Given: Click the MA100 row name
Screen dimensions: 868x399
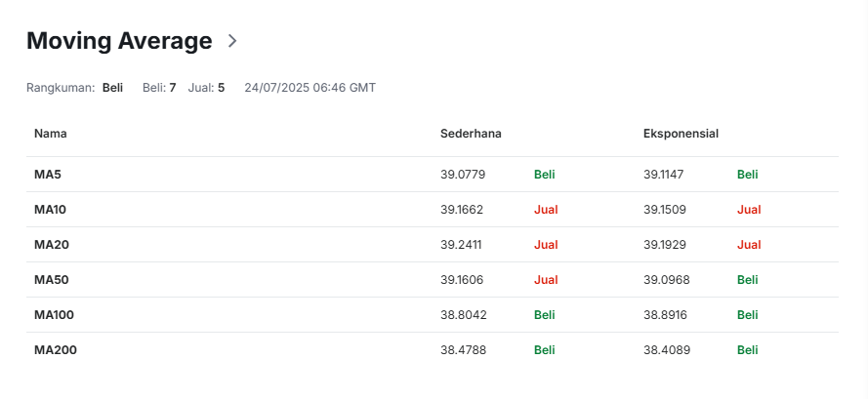Looking at the screenshot, I should pyautogui.click(x=54, y=315).
